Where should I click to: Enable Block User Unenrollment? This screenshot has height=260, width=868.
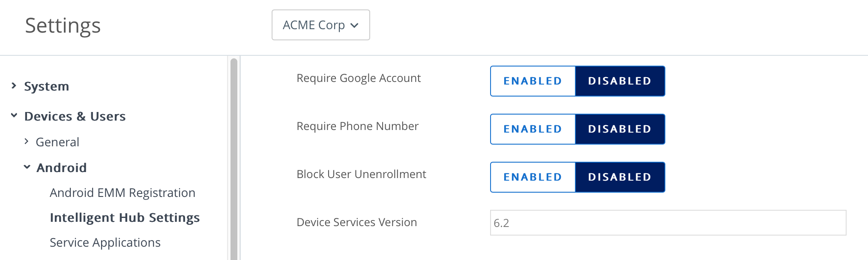533,177
